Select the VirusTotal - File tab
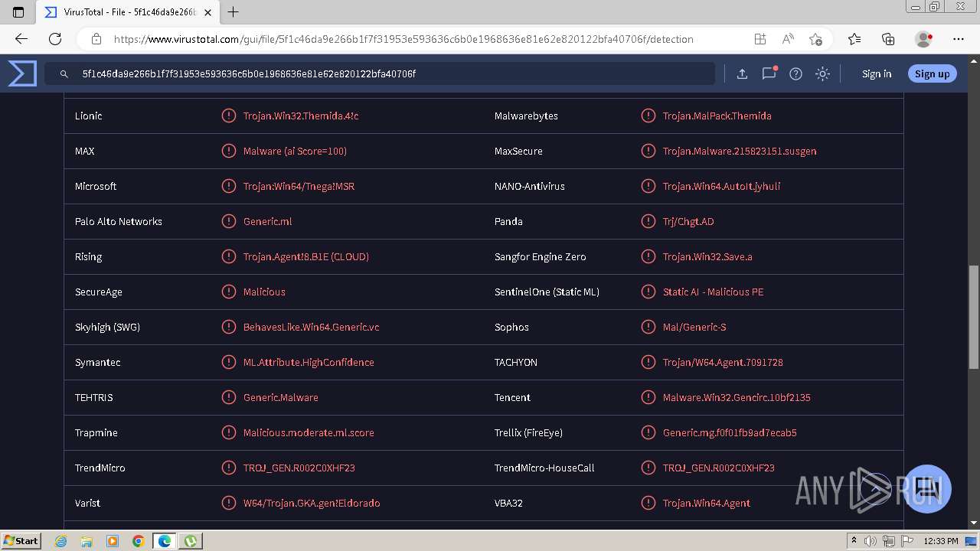The image size is (980, 551). pos(129,12)
